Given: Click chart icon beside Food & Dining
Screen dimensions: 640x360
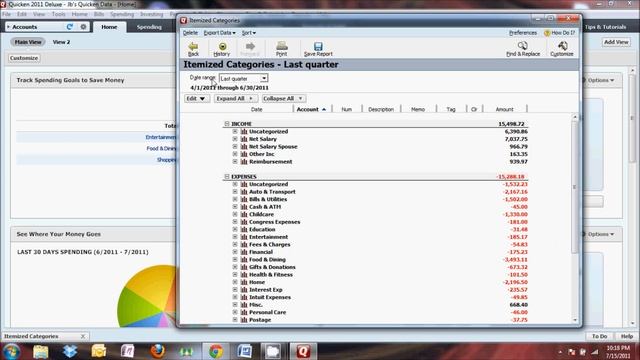Looking at the screenshot, I should 244,260.
